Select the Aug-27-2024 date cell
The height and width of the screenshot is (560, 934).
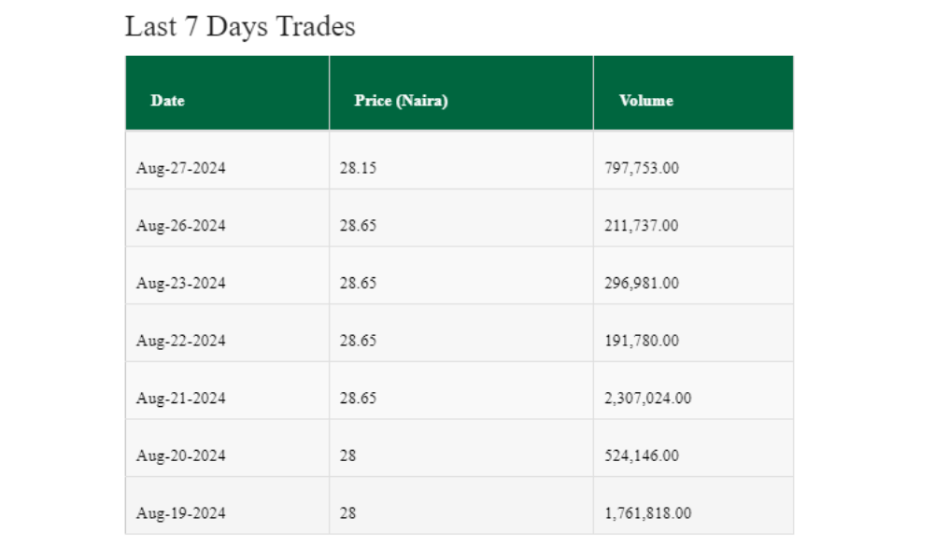coord(181,168)
